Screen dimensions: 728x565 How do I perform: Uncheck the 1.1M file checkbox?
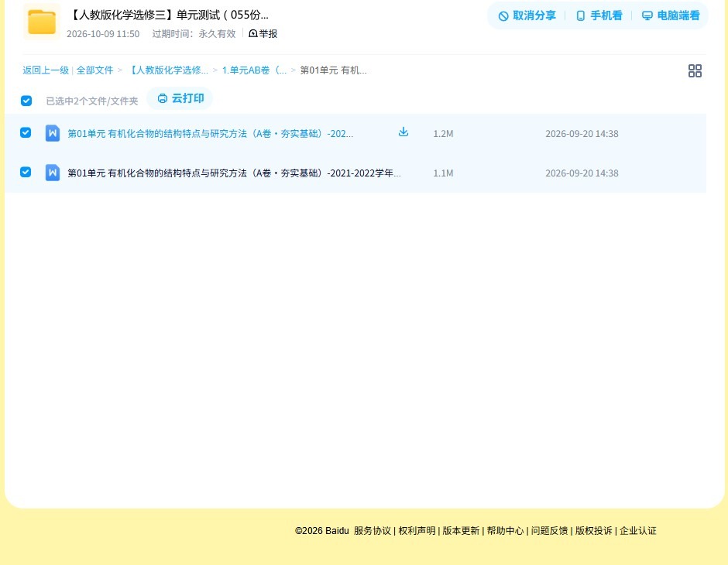coord(26,172)
